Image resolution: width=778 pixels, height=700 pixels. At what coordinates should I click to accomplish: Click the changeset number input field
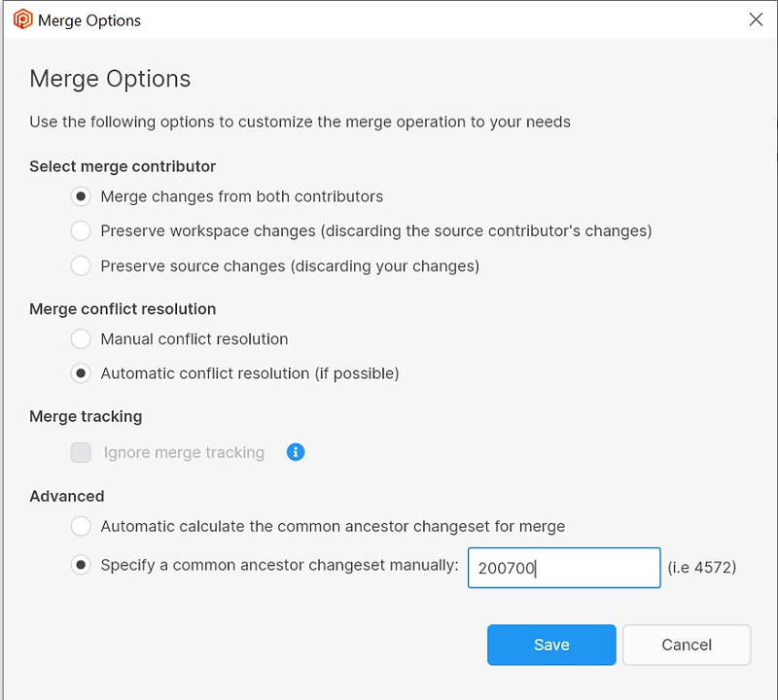[564, 568]
